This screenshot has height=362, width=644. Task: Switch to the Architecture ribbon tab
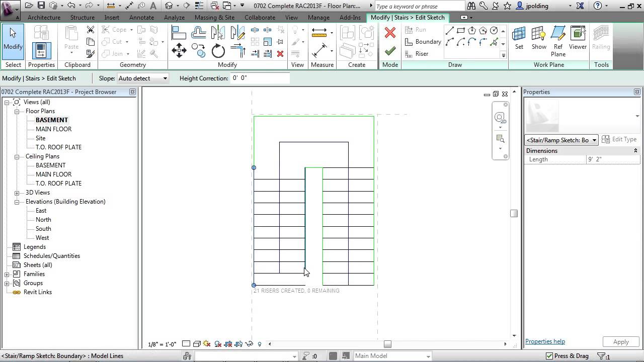tap(44, 17)
